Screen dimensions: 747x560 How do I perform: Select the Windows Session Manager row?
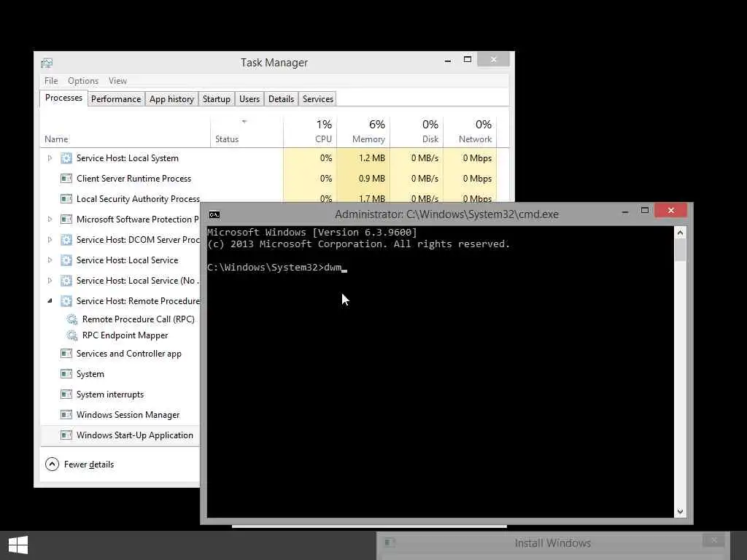(x=120, y=415)
